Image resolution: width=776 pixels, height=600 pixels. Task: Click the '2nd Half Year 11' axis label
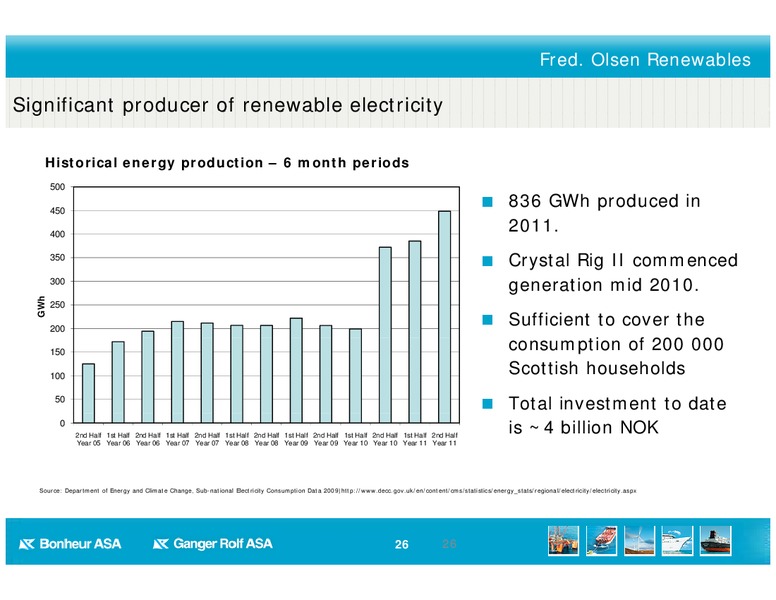[x=445, y=439]
